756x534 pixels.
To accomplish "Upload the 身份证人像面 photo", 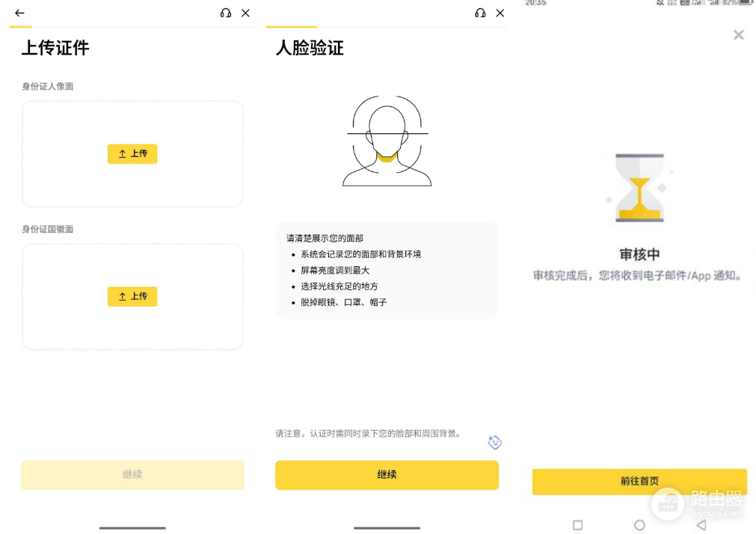I will 132,154.
